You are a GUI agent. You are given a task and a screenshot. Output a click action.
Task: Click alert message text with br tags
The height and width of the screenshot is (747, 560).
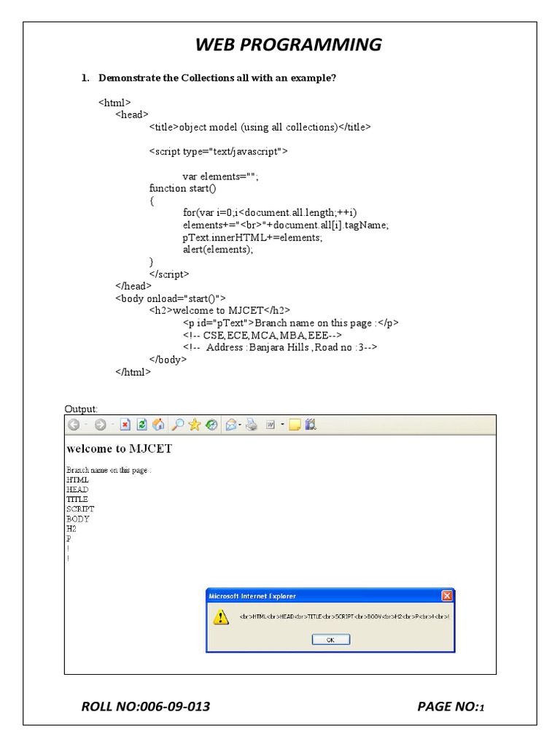coord(344,616)
